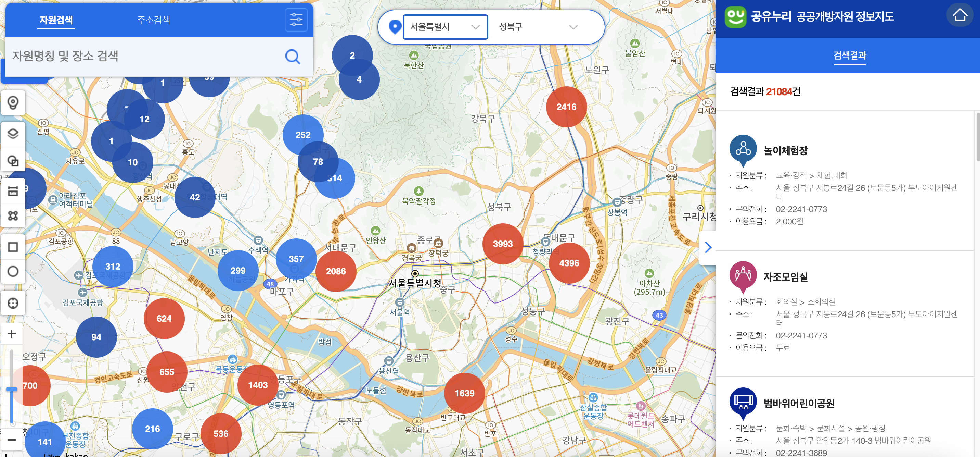The width and height of the screenshot is (980, 457).
Task: Open the filter settings icon
Action: pyautogui.click(x=296, y=20)
